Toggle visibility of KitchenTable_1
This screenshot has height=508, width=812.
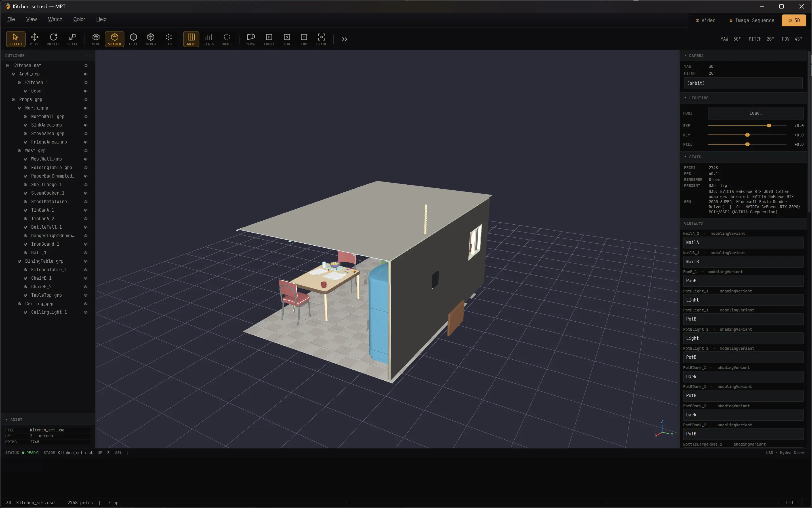click(86, 270)
